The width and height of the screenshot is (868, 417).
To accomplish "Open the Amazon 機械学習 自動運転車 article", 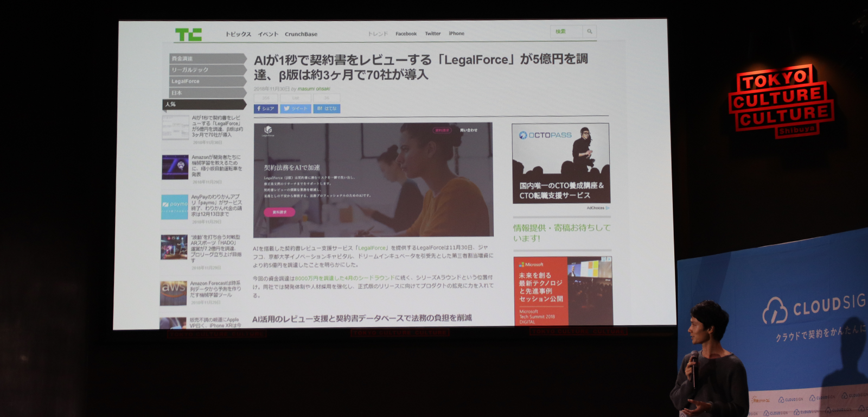I will click(x=217, y=166).
